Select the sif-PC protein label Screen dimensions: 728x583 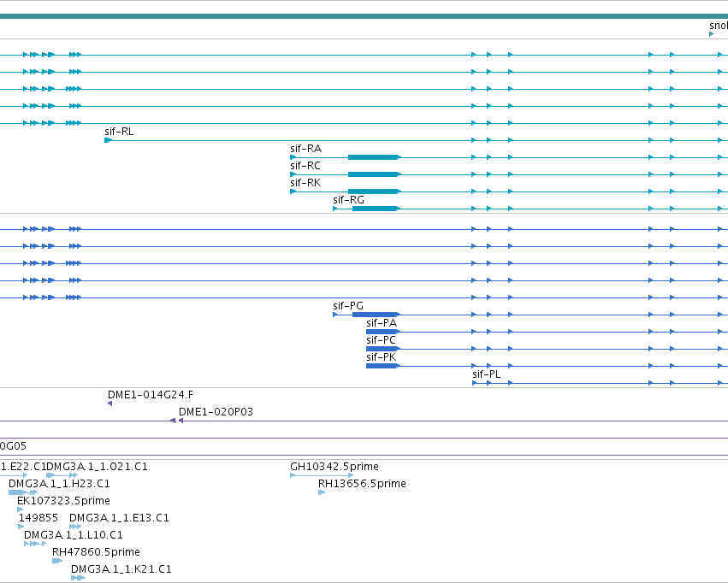(381, 340)
